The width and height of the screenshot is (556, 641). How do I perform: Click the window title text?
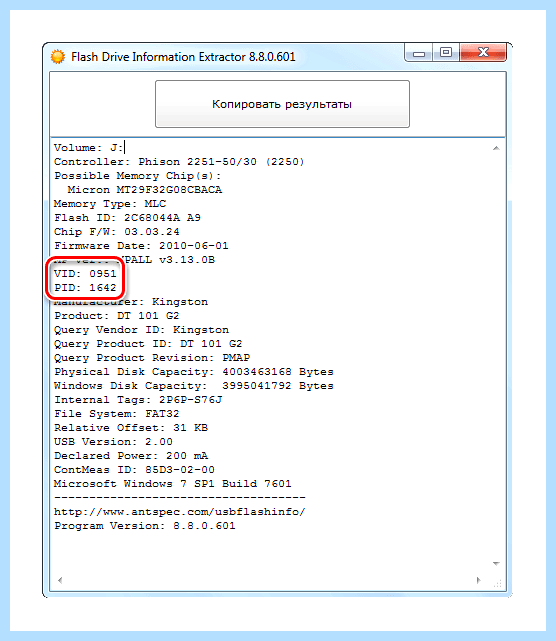point(183,56)
